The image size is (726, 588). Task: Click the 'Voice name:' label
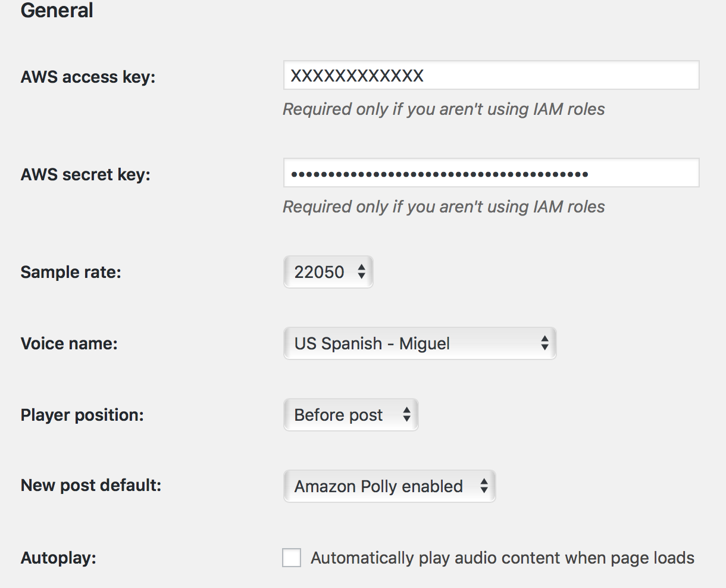coord(69,343)
